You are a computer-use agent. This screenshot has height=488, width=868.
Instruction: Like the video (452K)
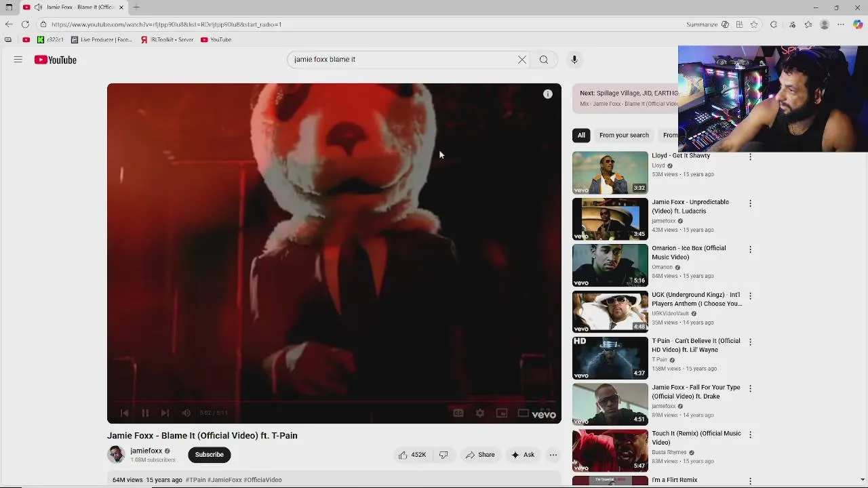click(413, 455)
